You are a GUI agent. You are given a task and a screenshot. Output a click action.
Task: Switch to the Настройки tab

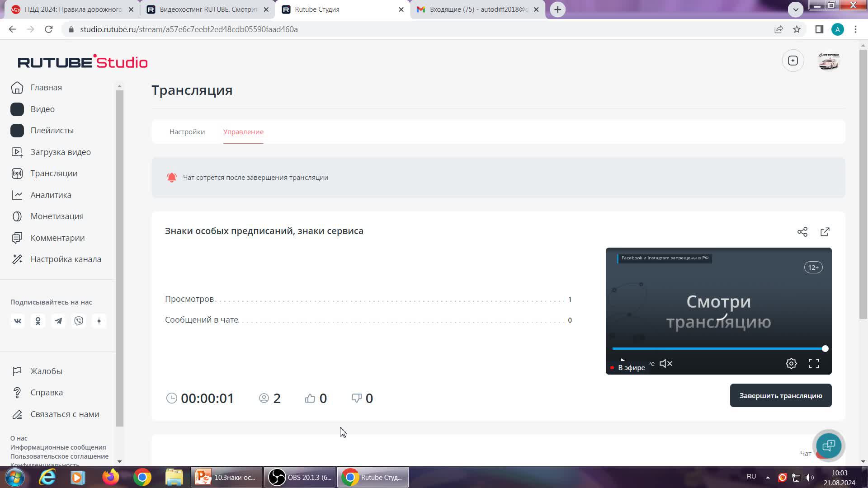coord(187,131)
